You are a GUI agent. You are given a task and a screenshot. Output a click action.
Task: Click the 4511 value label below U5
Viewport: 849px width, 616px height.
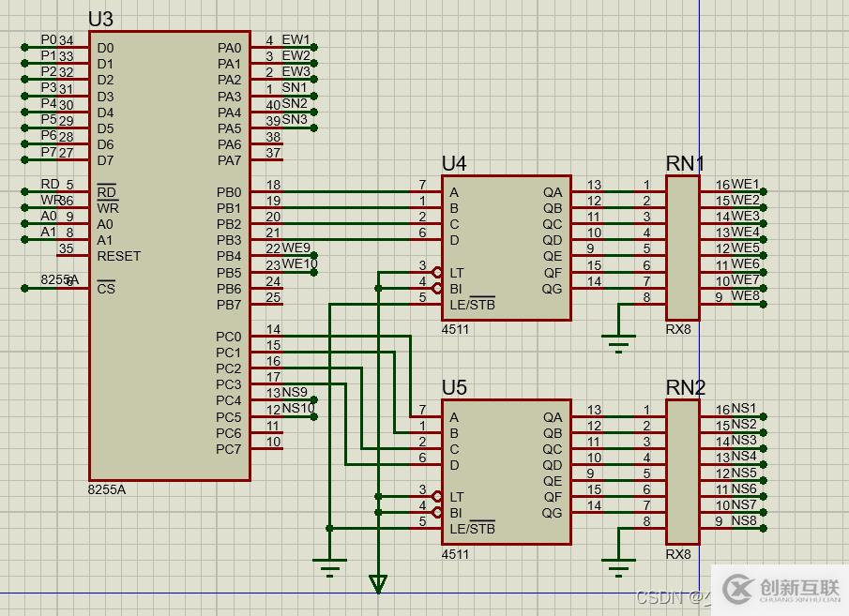tap(455, 554)
